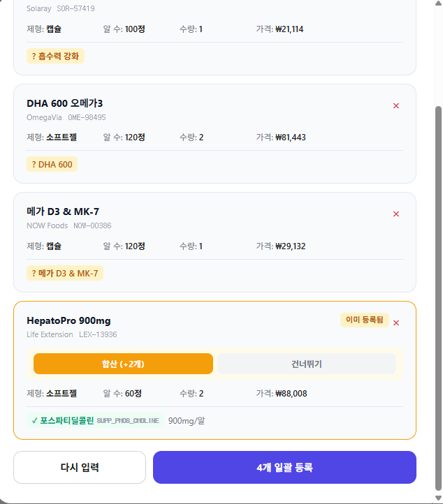
Task: Click the OME-98495 product code
Action: (x=87, y=117)
